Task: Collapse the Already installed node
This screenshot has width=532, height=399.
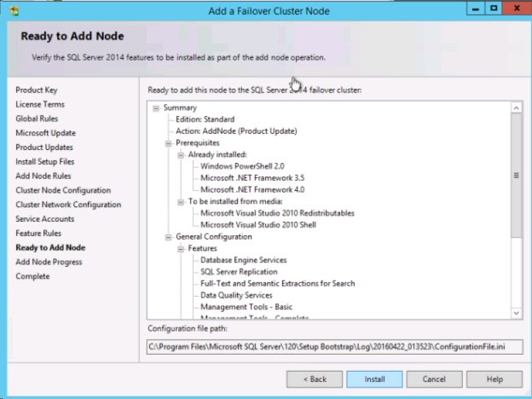Action: pyautogui.click(x=181, y=155)
